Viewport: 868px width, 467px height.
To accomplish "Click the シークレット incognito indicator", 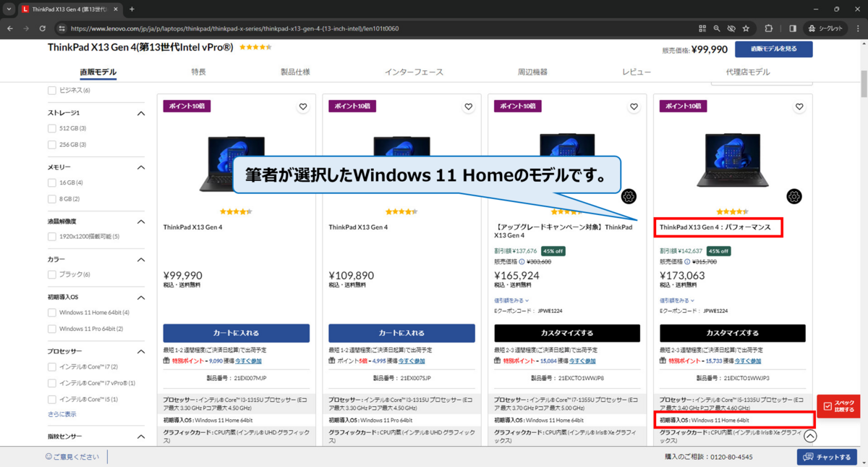I will [x=826, y=28].
